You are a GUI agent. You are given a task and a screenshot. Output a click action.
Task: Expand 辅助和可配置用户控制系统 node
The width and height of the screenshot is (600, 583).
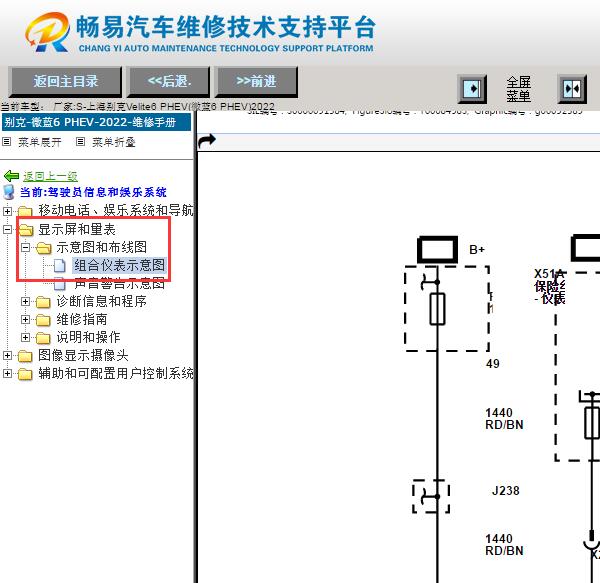pos(7,373)
